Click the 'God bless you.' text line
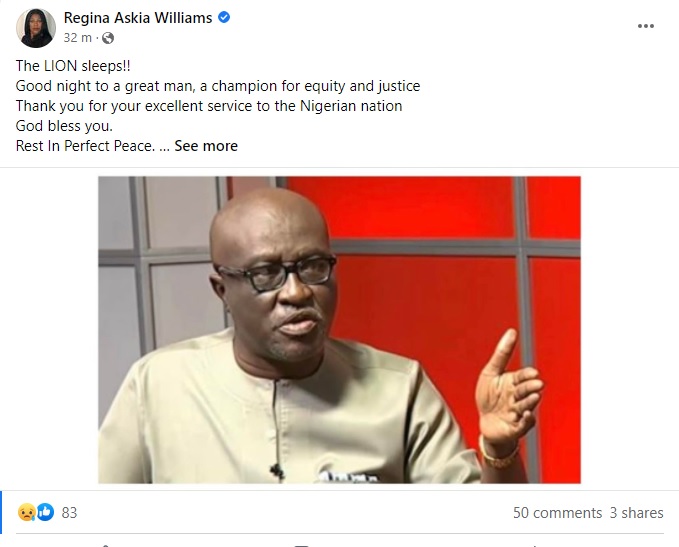The width and height of the screenshot is (679, 547). coord(64,126)
